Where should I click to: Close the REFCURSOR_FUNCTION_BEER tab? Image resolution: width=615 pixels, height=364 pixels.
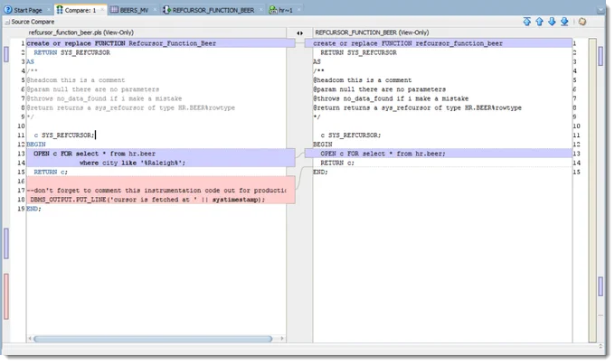click(260, 10)
